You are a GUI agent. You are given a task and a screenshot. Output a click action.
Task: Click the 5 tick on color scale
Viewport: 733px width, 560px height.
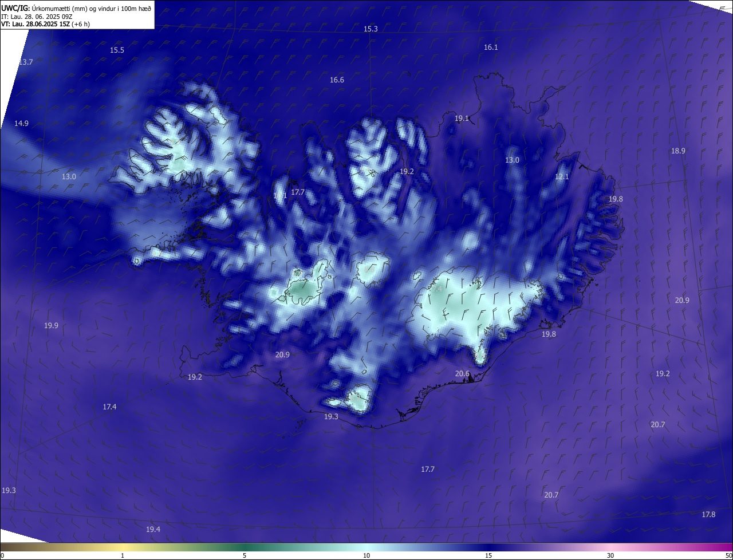tap(245, 556)
